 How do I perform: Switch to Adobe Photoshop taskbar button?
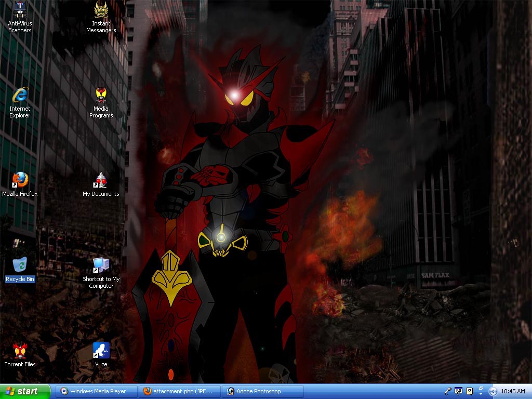coord(263,391)
